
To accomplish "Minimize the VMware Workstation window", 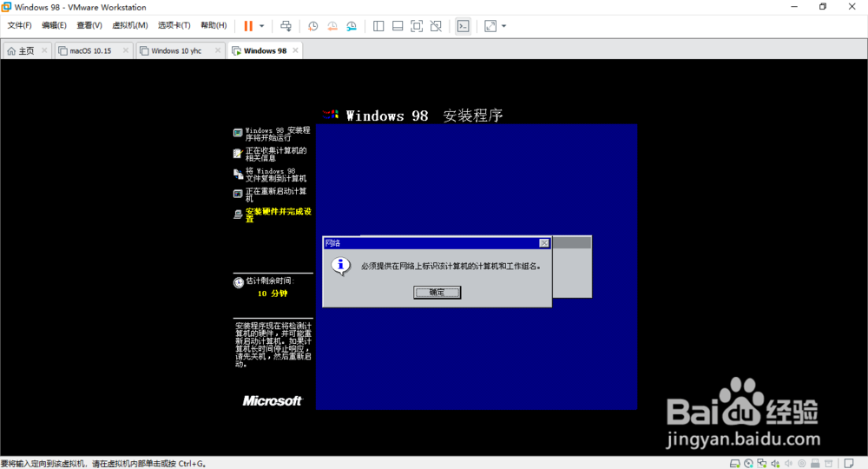I will point(794,7).
